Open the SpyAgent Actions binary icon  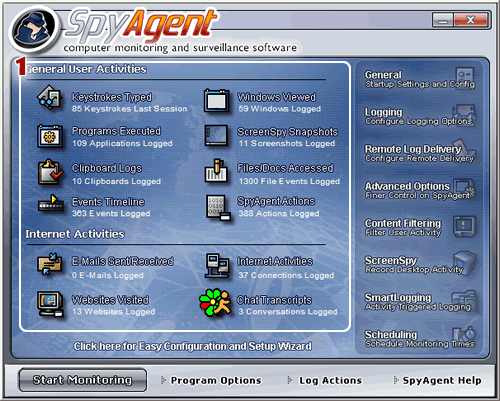point(218,208)
